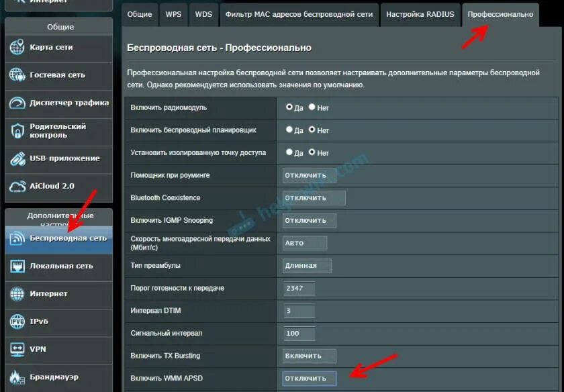This screenshot has width=564, height=392.
Task: Switch to the WDS tab
Action: point(203,15)
